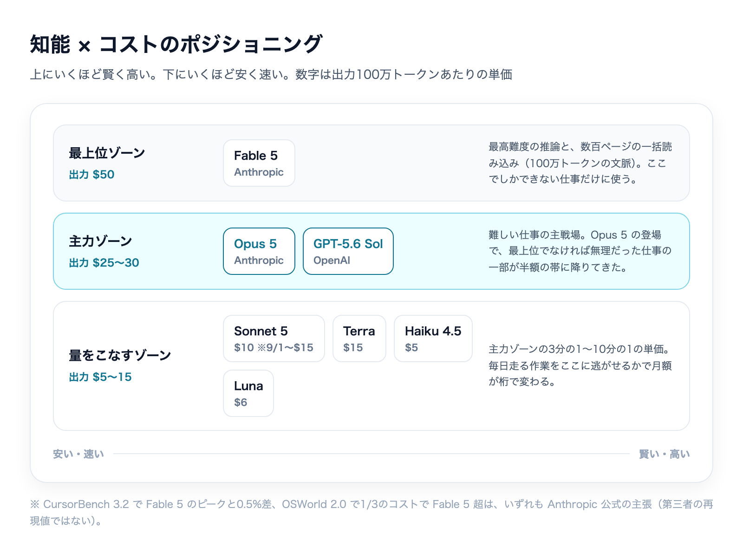Open the Sonnet 5 pricing card
The height and width of the screenshot is (560, 743).
[x=274, y=339]
